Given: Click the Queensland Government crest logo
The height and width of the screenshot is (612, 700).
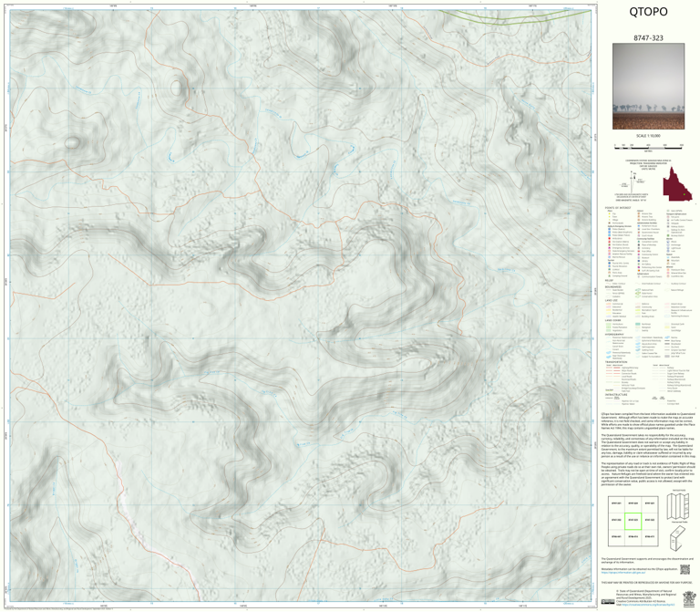Looking at the screenshot, I should point(688,598).
